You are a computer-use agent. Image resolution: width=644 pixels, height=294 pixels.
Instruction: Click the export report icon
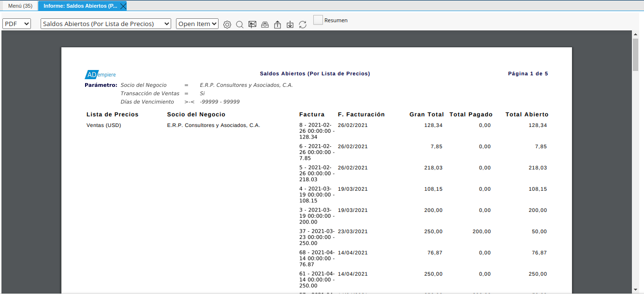[278, 25]
